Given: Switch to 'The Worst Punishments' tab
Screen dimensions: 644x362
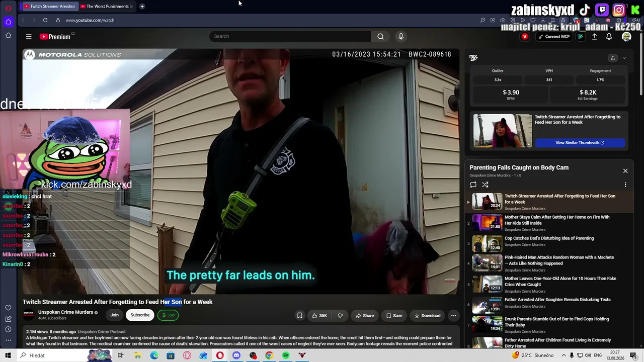Looking at the screenshot, I should pyautogui.click(x=107, y=7).
